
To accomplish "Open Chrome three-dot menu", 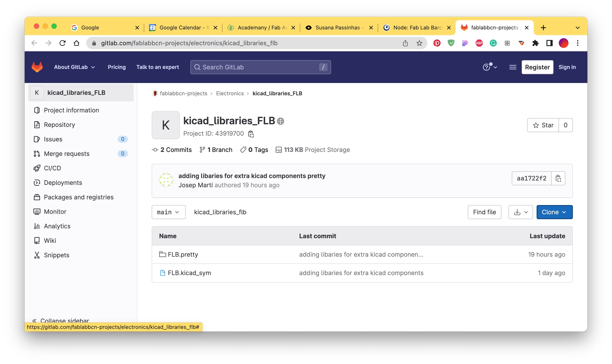I will pyautogui.click(x=578, y=43).
